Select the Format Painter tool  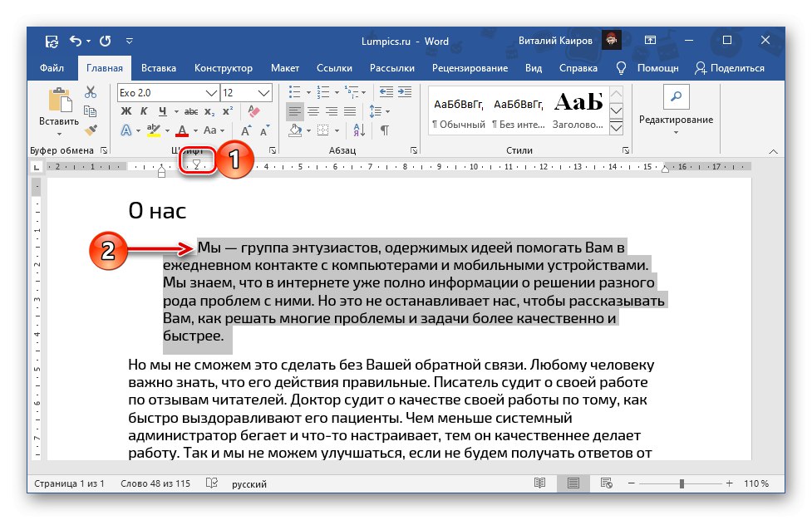(91, 130)
